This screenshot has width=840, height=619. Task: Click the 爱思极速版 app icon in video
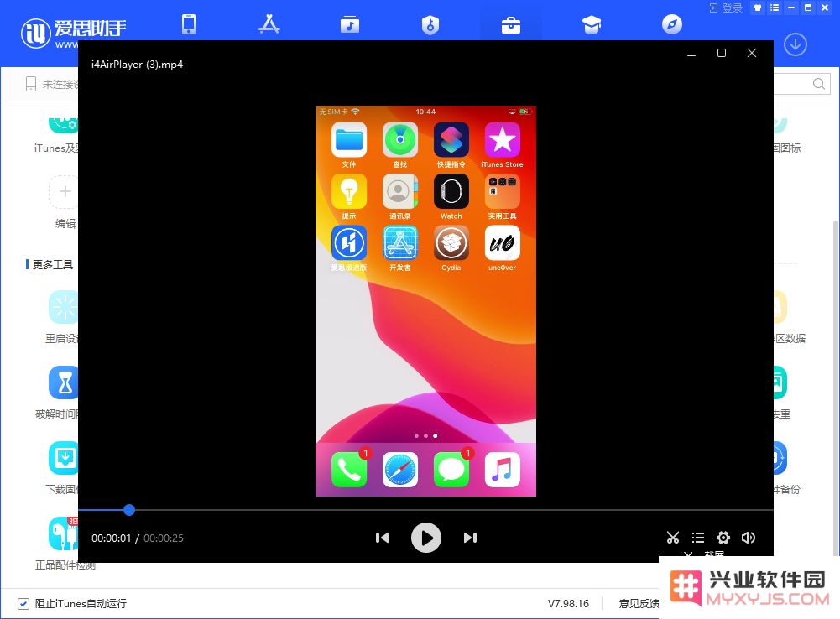pos(349,242)
